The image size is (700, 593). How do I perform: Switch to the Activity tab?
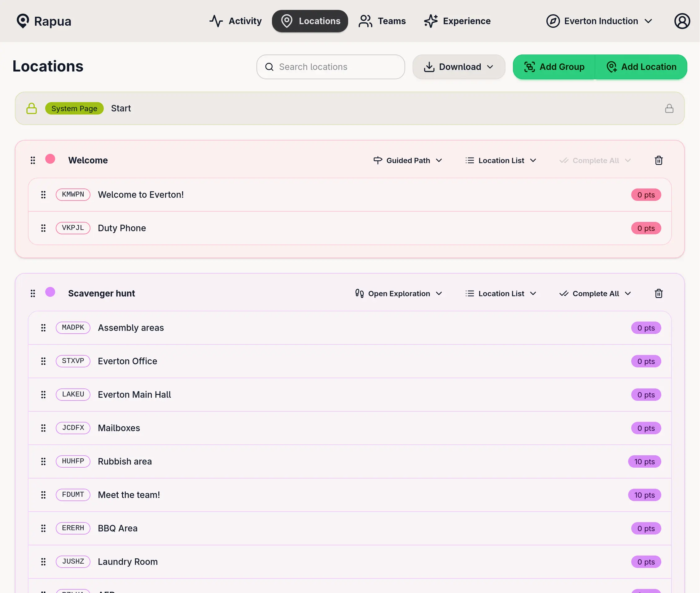point(235,21)
